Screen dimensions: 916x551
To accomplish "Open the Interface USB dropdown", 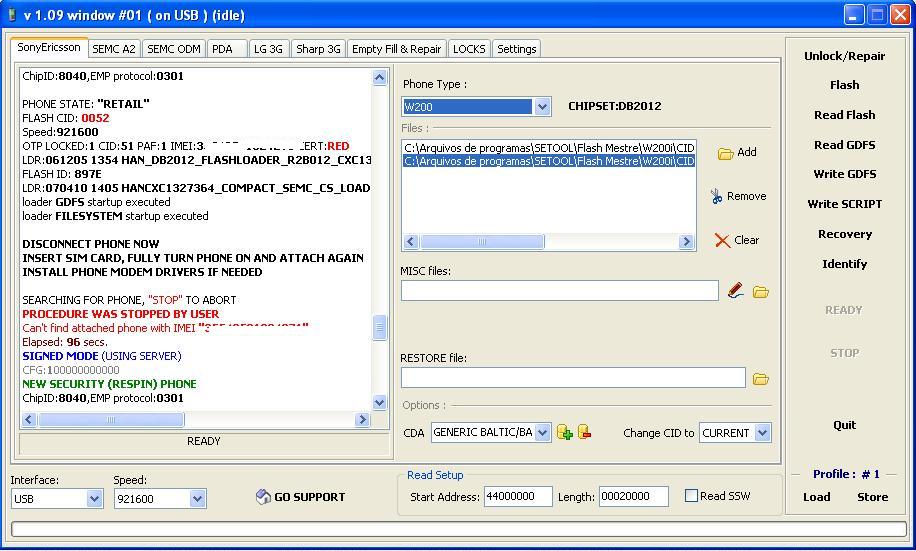I will tap(94, 499).
